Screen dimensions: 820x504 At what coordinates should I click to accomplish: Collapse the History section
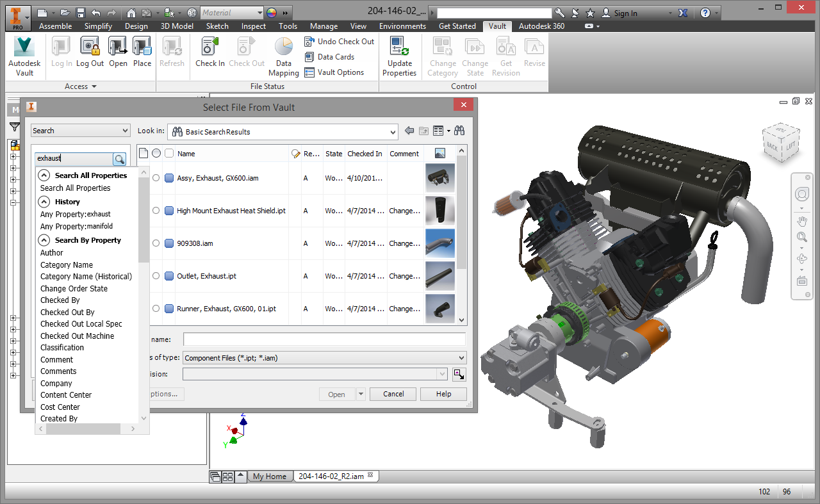point(44,202)
